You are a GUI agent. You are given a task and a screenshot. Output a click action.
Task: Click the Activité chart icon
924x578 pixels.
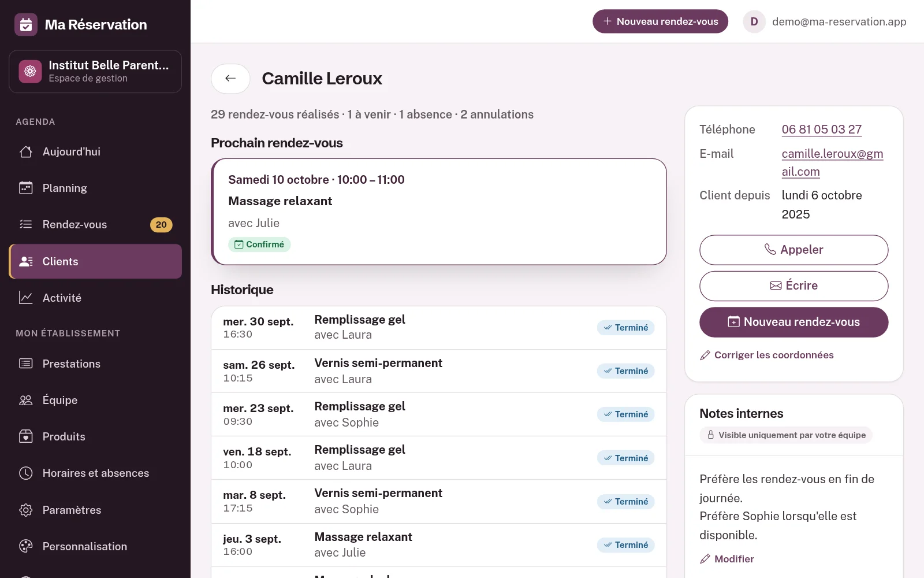pyautogui.click(x=26, y=298)
